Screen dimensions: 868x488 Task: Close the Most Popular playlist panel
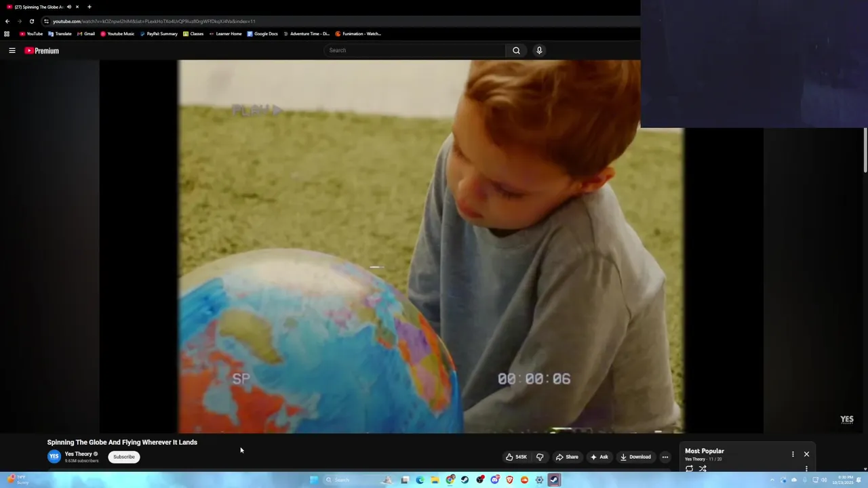[x=806, y=454]
